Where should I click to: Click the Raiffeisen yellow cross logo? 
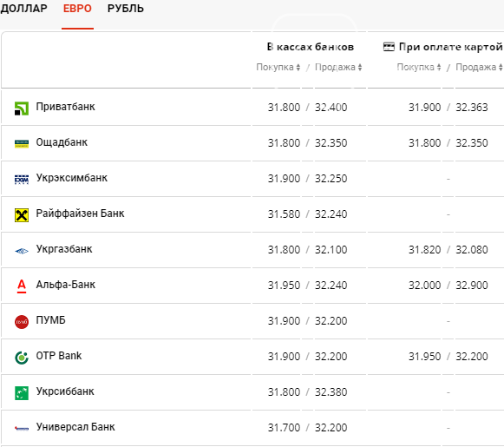22,215
